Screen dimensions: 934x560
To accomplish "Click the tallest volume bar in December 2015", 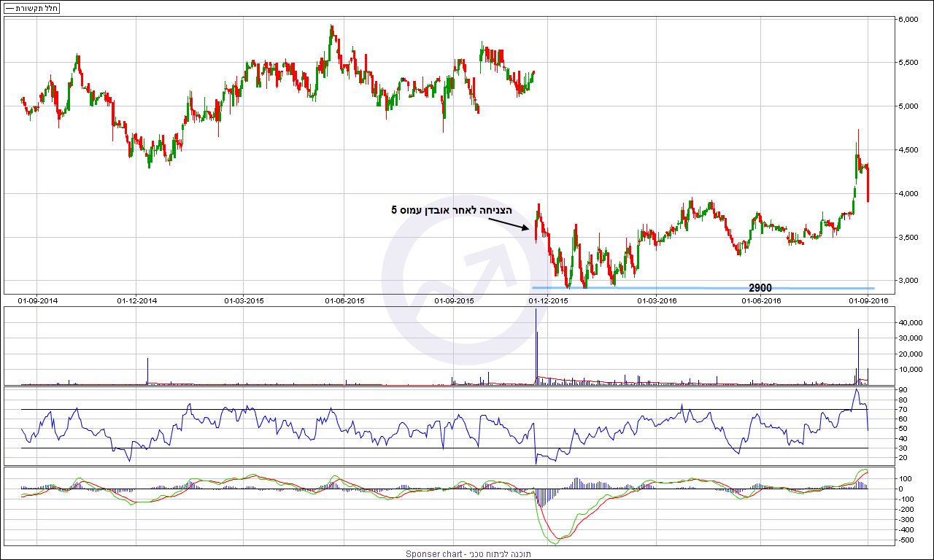I will [536, 346].
